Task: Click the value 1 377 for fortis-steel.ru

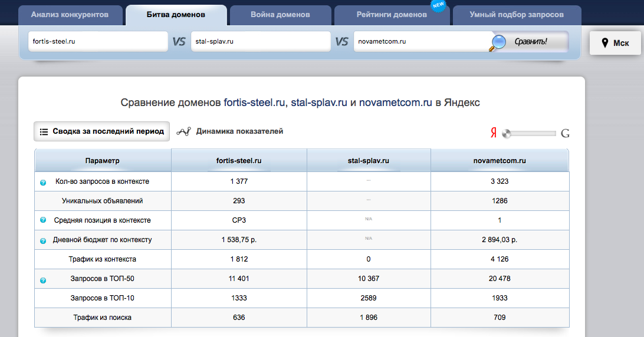Action: pyautogui.click(x=239, y=181)
